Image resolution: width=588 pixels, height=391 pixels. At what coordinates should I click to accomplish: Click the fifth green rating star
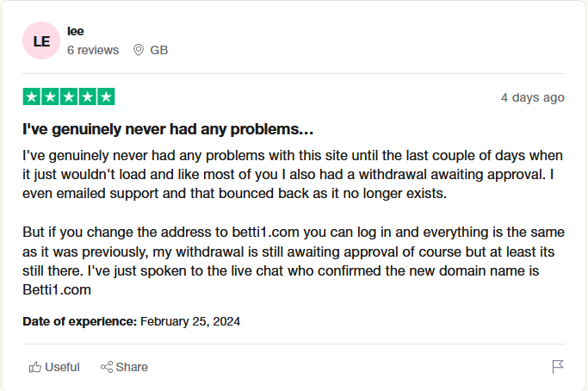click(x=106, y=97)
